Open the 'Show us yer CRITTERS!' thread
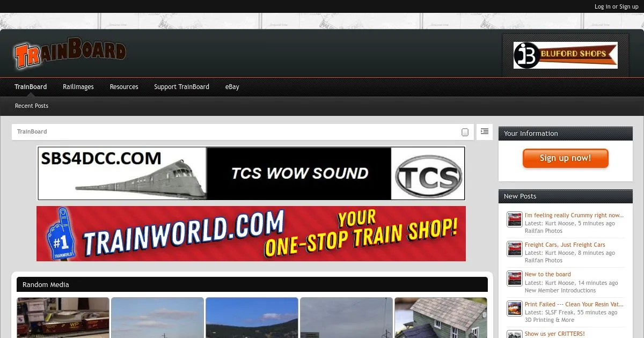Viewport: 644px width, 338px height. (554, 334)
